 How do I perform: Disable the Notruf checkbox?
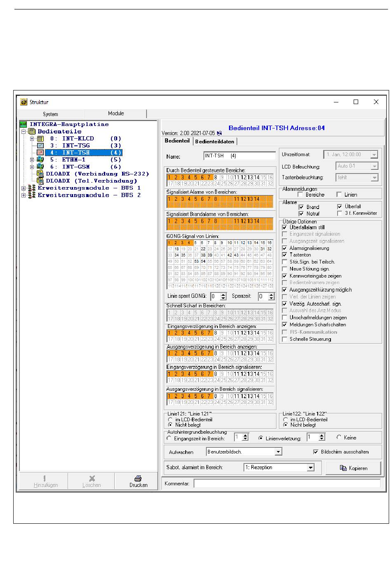[x=301, y=214]
